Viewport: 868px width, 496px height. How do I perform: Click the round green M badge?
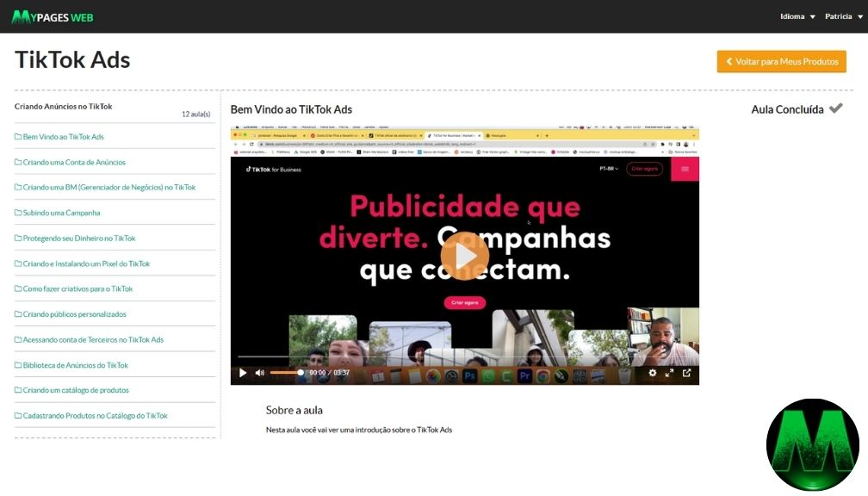tap(812, 445)
